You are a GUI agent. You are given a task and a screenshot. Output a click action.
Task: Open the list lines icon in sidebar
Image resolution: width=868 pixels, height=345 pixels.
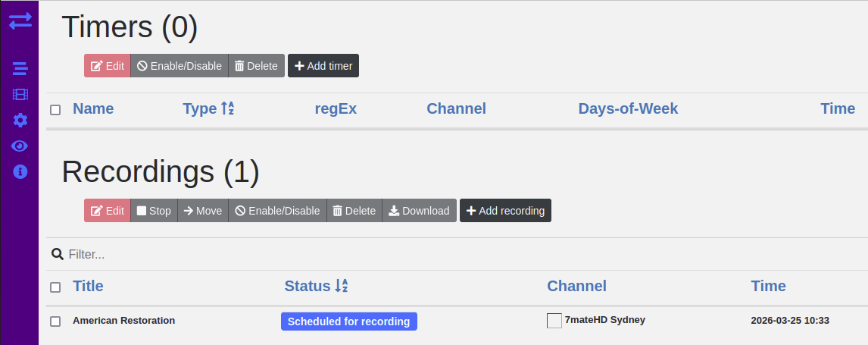pos(20,69)
